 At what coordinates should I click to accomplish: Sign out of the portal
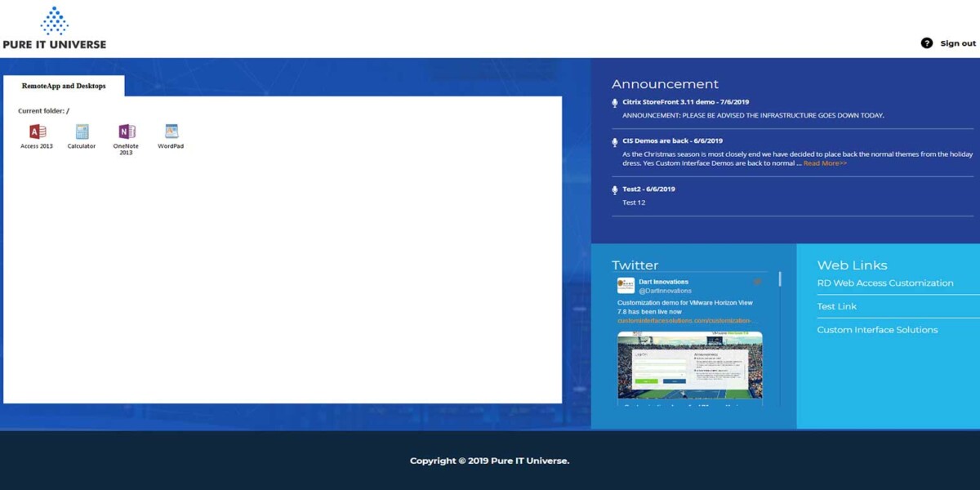[x=957, y=42]
